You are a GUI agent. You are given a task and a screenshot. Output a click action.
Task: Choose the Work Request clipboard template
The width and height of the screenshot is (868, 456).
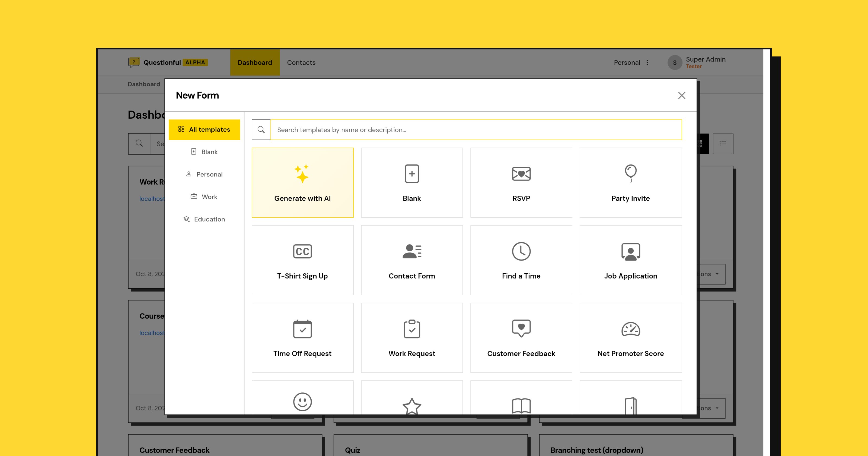(x=412, y=338)
